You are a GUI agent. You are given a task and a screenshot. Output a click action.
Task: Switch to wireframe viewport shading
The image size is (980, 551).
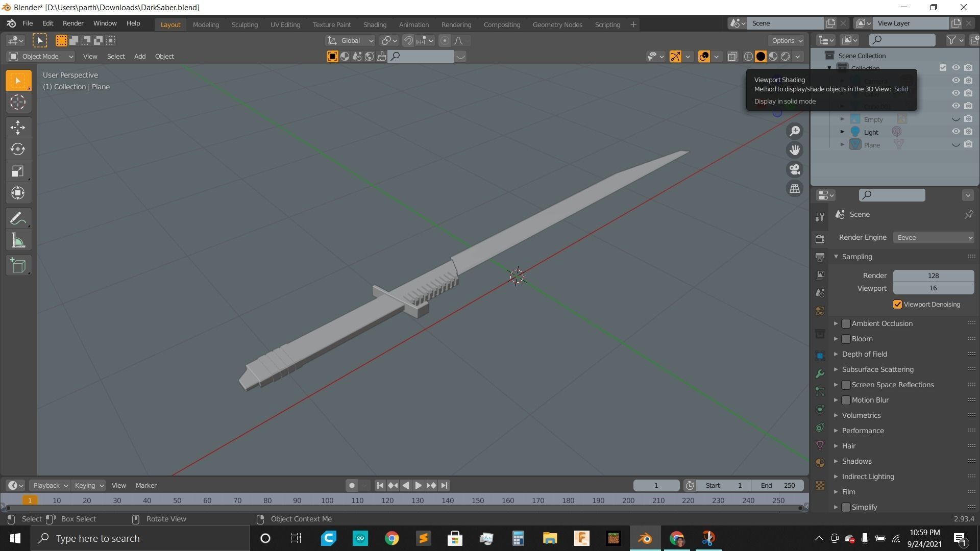point(748,57)
